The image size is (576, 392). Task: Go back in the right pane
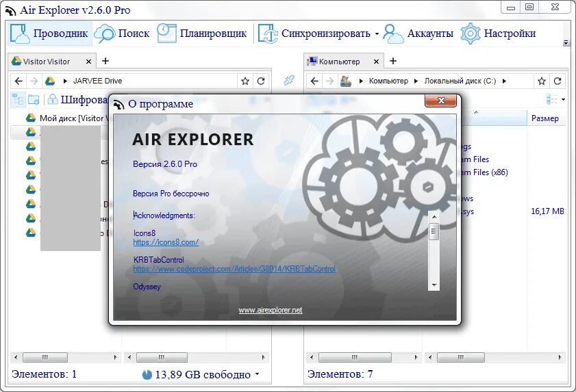pyautogui.click(x=314, y=81)
